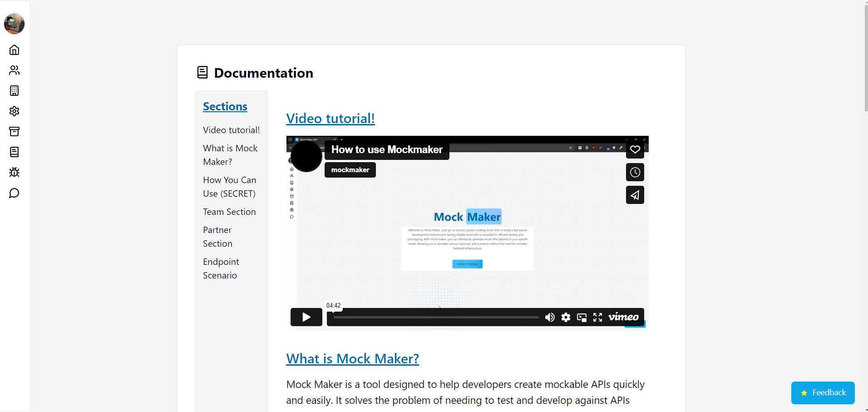Jump to Video tutorial! in sections list

[232, 130]
